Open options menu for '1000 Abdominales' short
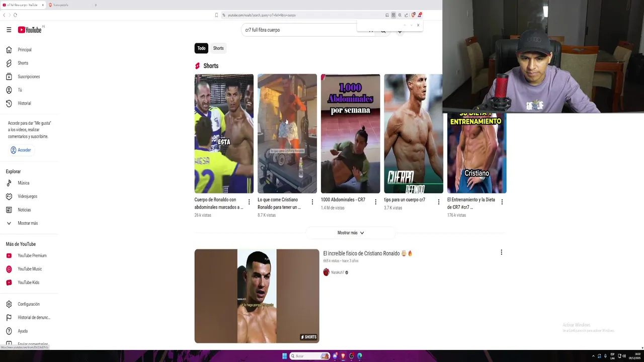Screen dimensions: 644x362 (375, 202)
